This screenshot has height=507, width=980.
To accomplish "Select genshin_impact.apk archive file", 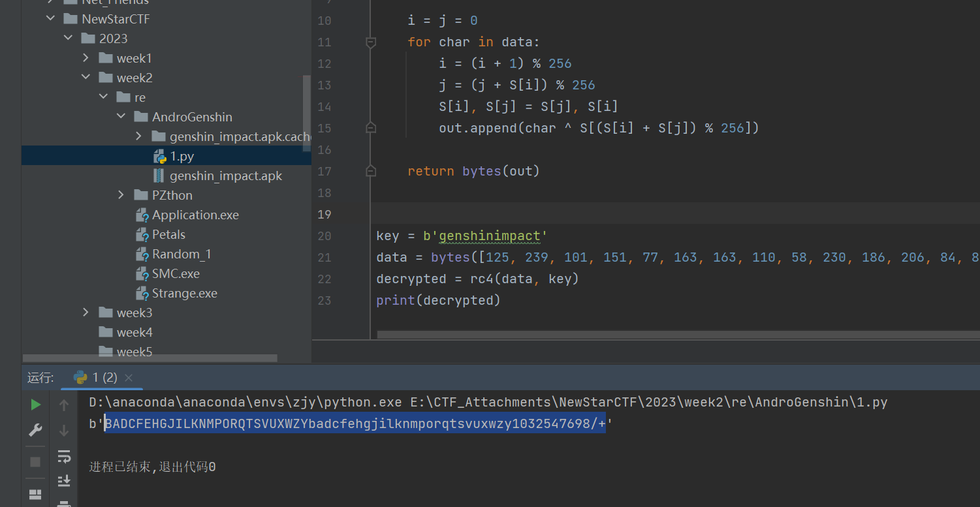I will [x=225, y=176].
